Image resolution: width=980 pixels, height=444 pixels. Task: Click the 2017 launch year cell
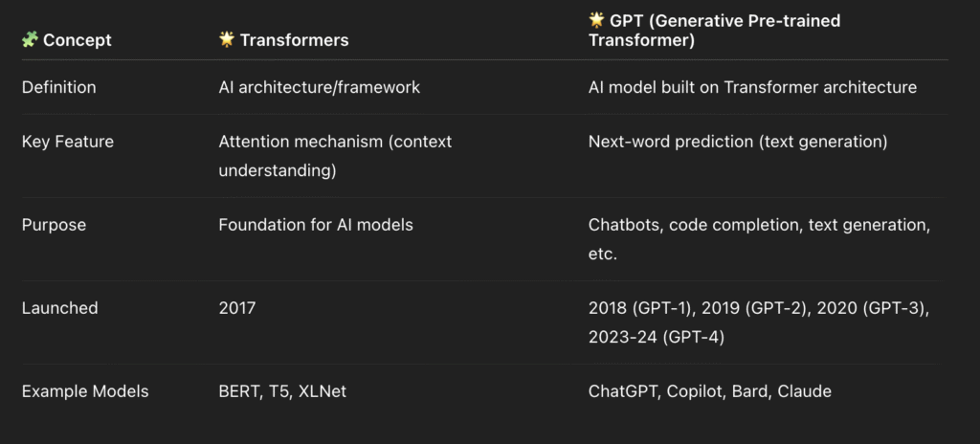pyautogui.click(x=237, y=308)
